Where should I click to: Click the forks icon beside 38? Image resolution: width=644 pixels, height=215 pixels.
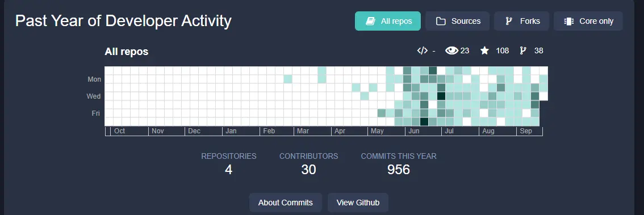(523, 50)
